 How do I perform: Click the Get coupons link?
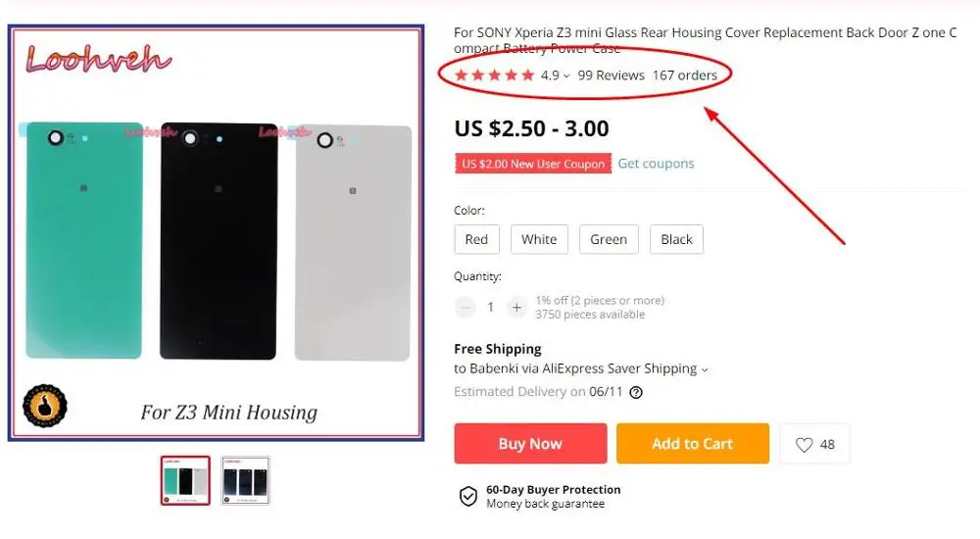coord(656,164)
